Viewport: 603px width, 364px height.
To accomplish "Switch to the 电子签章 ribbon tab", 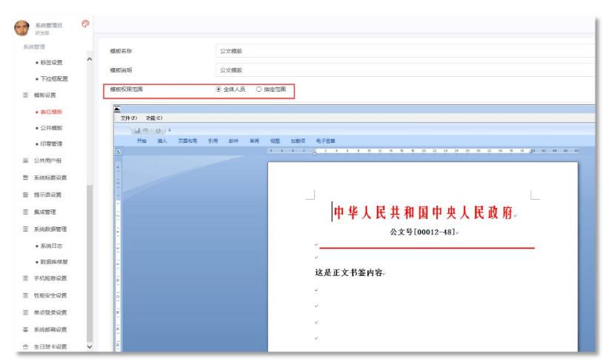I will pyautogui.click(x=325, y=141).
